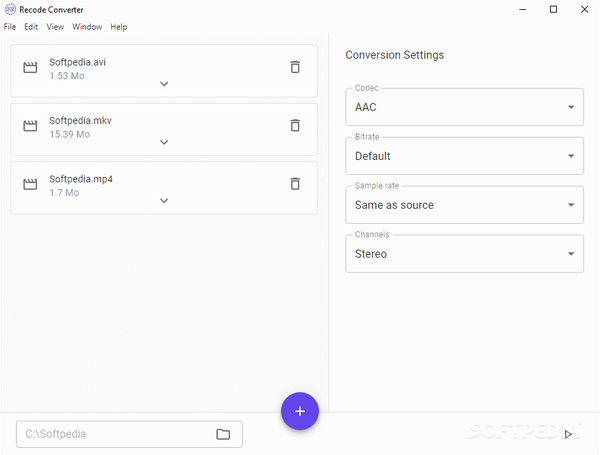Open the Channels dropdown showing Stereo
Screen dimensions: 600x455
click(465, 254)
